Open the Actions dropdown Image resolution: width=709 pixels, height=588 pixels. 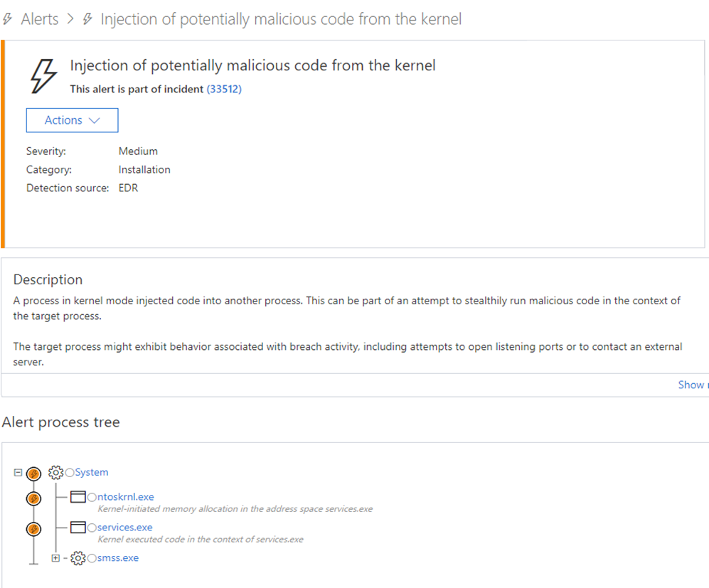coord(72,119)
